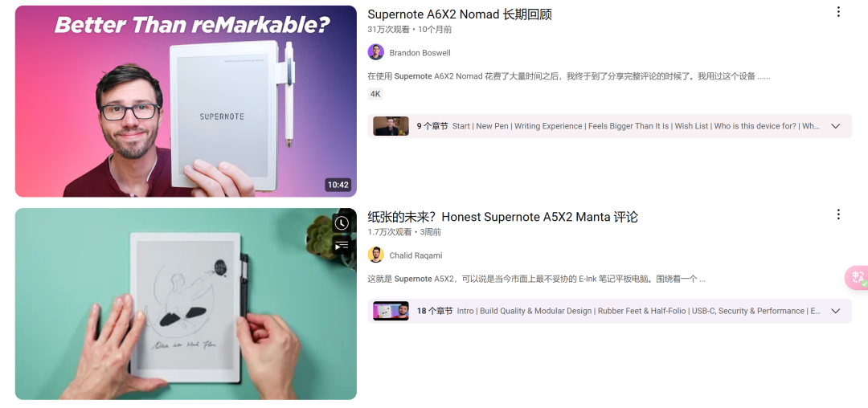Open the 9 个章节 chapters bar
The width and height of the screenshot is (868, 408).
coord(609,126)
